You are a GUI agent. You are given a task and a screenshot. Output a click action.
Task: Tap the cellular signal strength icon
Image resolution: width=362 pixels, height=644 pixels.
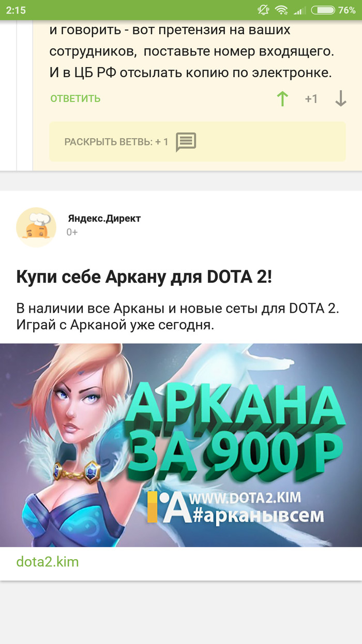298,10
